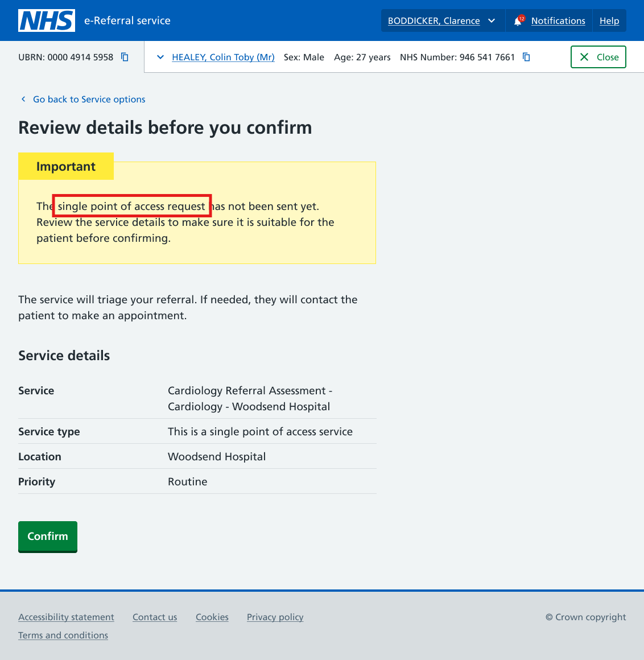Viewport: 644px width, 660px height.
Task: Open patient HEALEY, Colin Toby (Mr) link
Action: pyautogui.click(x=223, y=57)
